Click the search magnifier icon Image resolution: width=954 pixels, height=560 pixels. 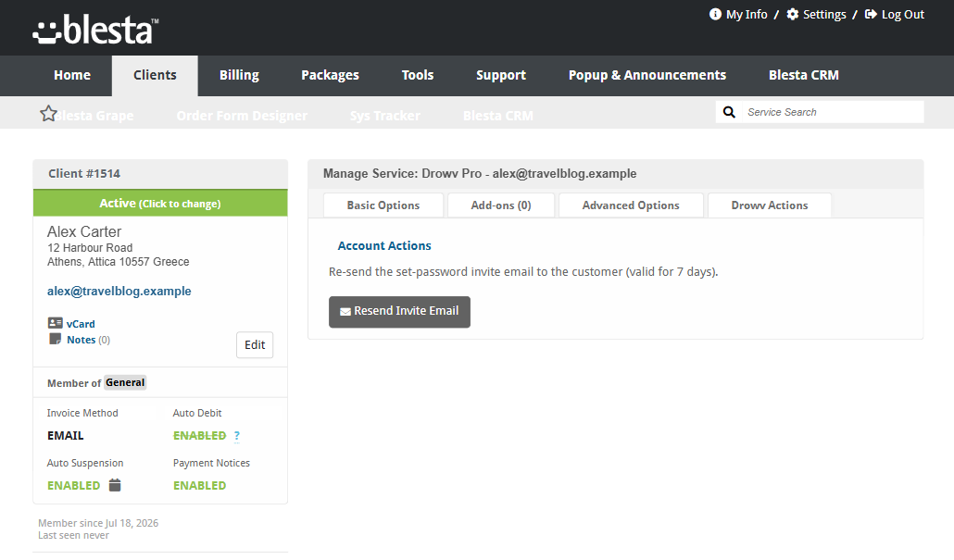[x=729, y=112]
